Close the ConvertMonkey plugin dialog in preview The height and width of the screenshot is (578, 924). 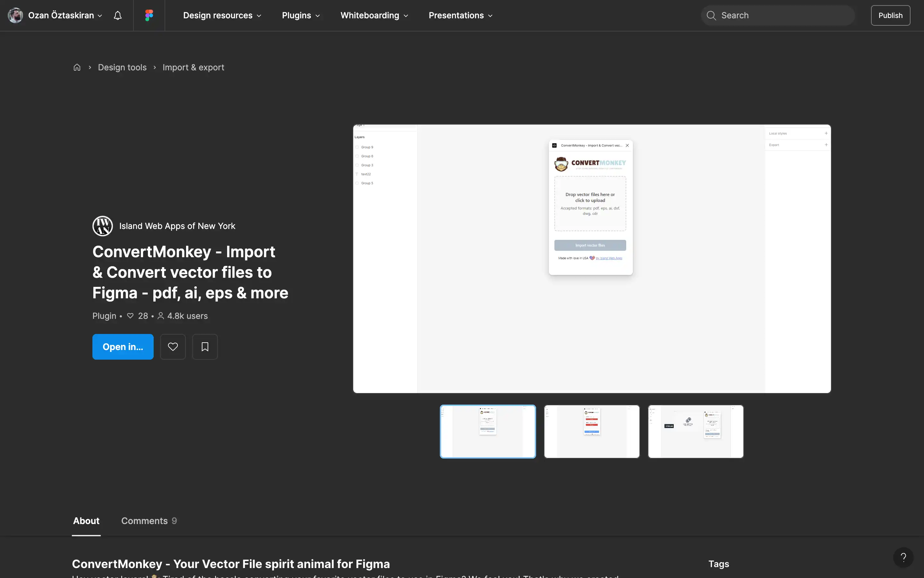pyautogui.click(x=627, y=145)
